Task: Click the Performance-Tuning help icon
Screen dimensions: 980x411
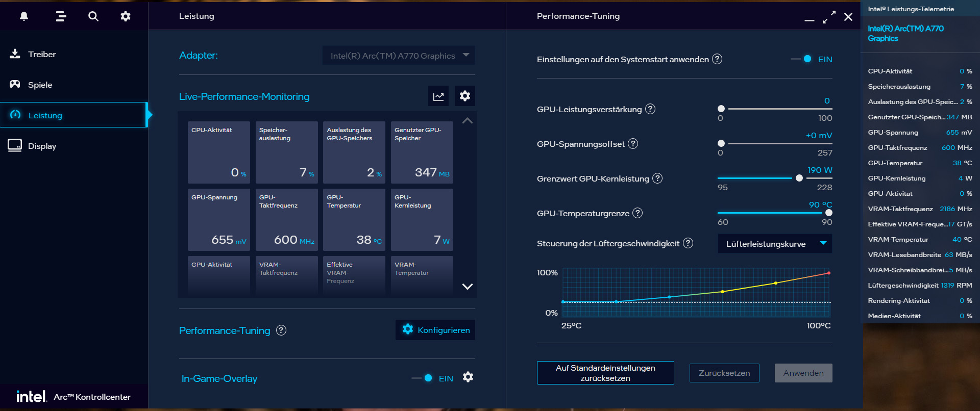Action: tap(281, 330)
